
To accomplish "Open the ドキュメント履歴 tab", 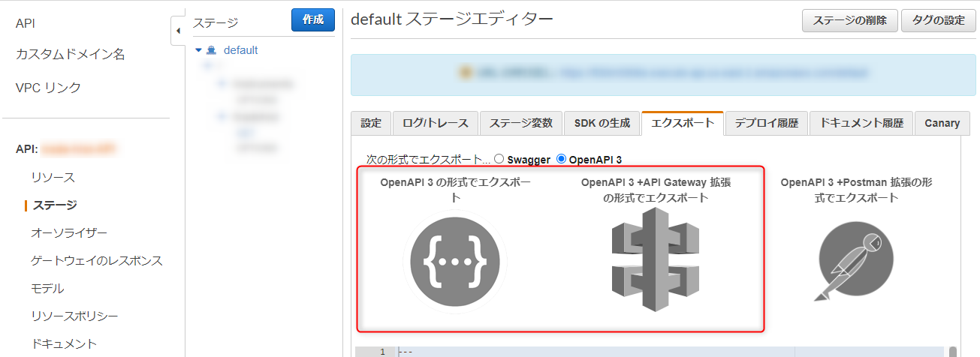I will pos(861,123).
